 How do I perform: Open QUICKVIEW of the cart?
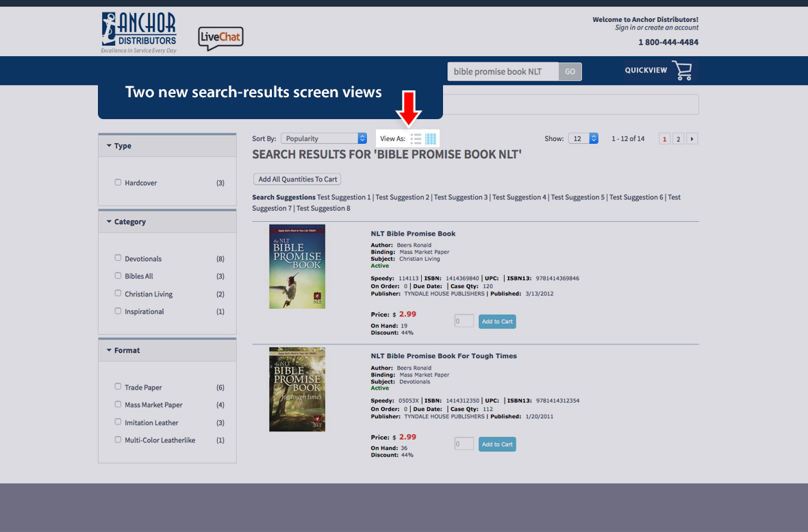point(646,70)
